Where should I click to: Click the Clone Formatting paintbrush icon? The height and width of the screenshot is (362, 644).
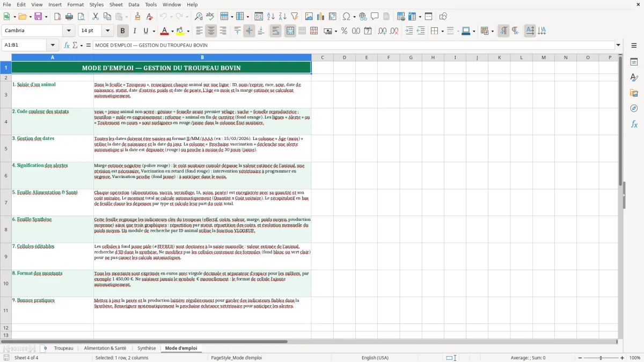(x=137, y=17)
